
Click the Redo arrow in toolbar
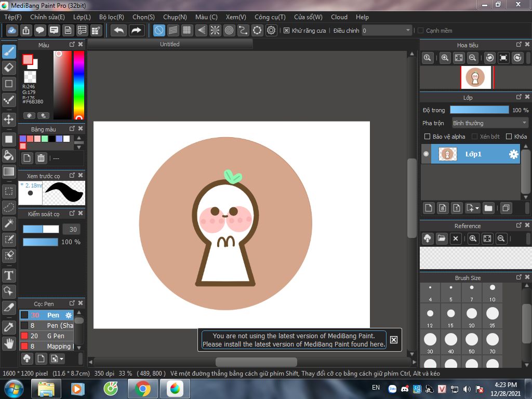coord(137,31)
